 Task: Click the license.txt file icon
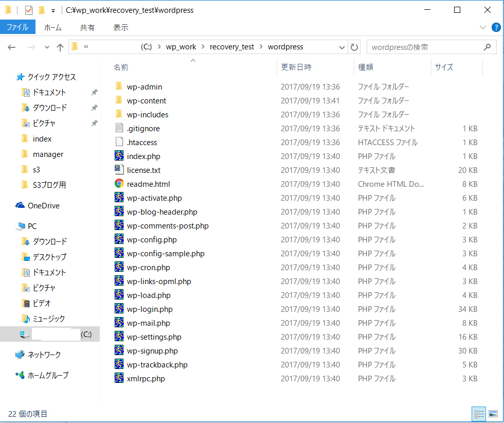click(119, 169)
